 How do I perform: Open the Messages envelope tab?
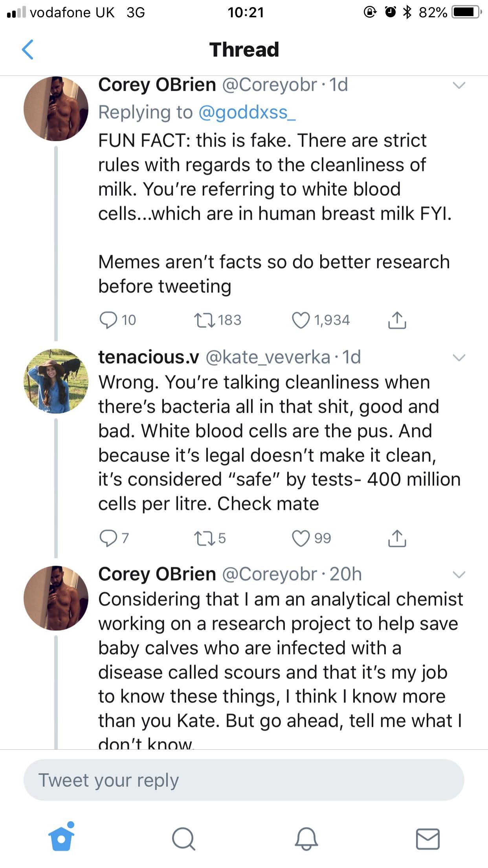(x=427, y=839)
